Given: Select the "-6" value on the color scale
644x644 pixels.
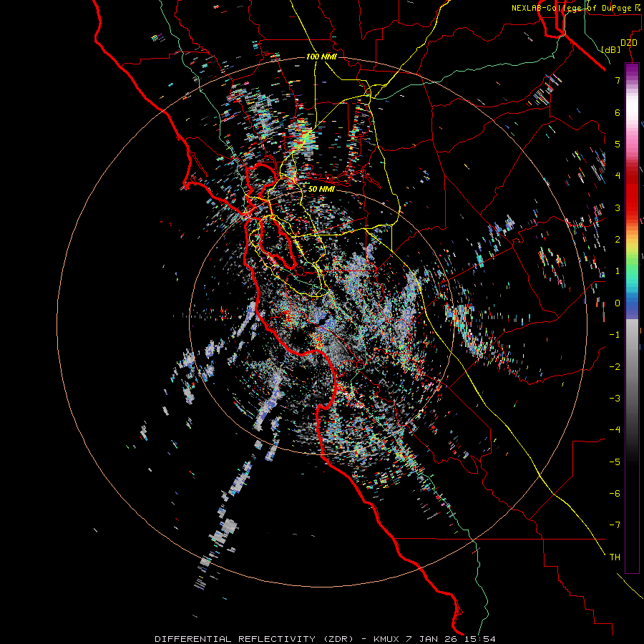Looking at the screenshot, I should [615, 494].
